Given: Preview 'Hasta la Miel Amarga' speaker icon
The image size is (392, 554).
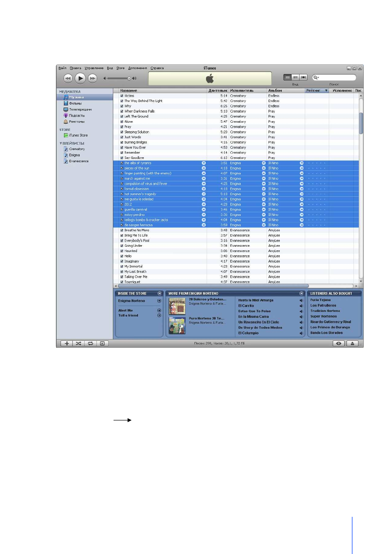Looking at the screenshot, I should pyautogui.click(x=301, y=300).
